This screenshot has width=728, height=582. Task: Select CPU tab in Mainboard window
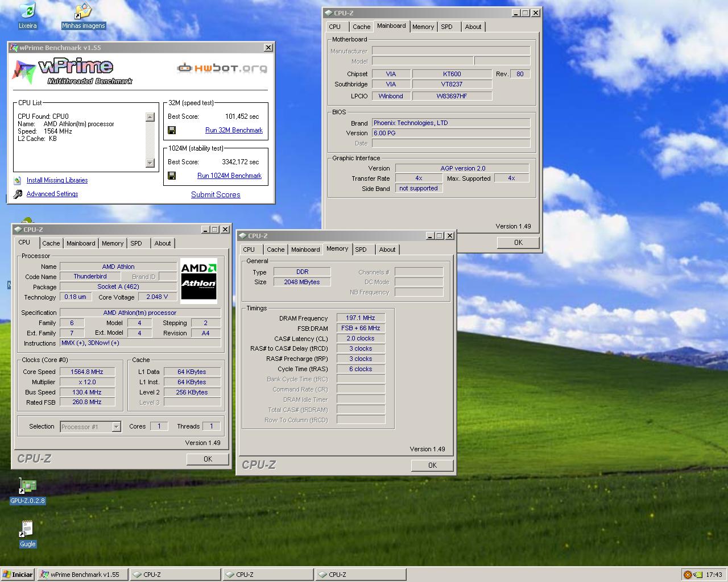pos(335,27)
